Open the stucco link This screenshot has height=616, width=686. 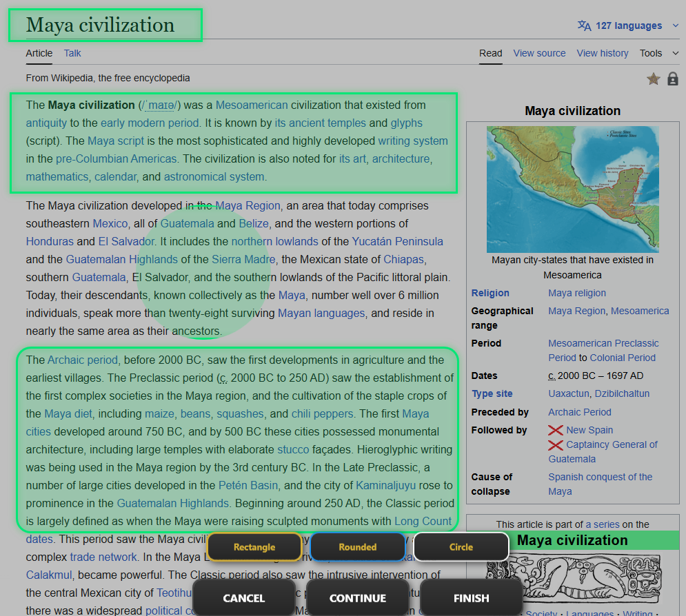293,450
